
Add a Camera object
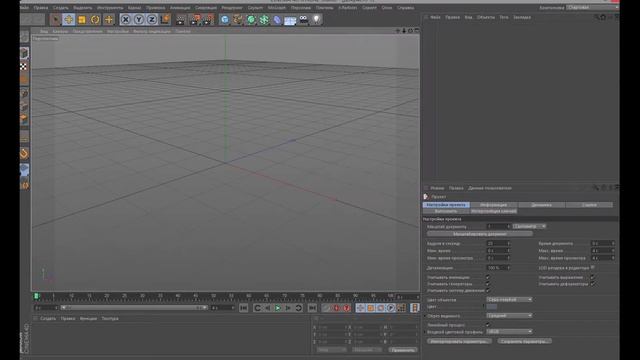coord(303,19)
